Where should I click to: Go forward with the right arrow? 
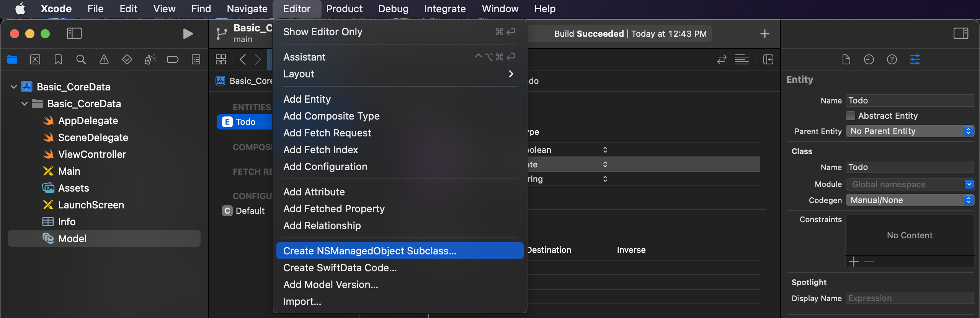[x=258, y=59]
